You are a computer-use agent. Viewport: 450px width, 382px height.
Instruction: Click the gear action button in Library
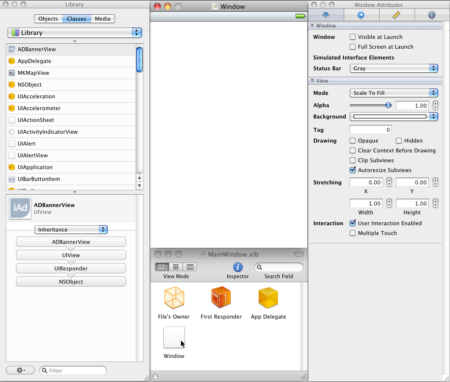(x=20, y=370)
